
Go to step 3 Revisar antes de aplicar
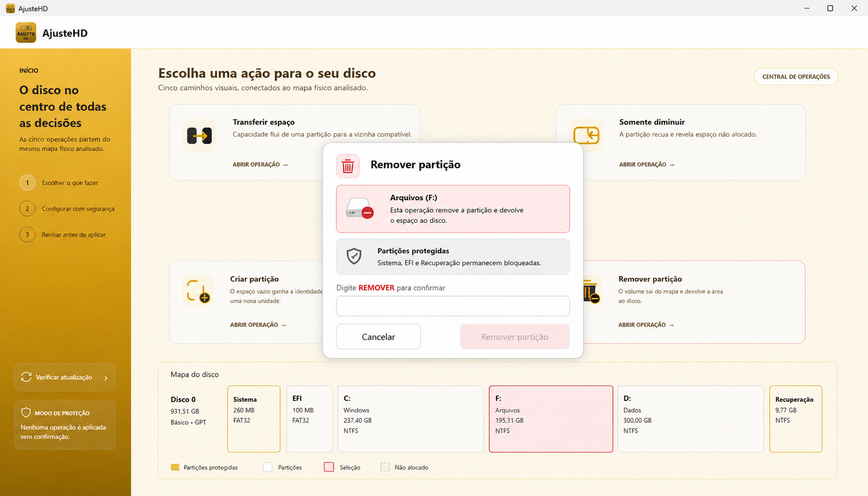click(x=63, y=235)
